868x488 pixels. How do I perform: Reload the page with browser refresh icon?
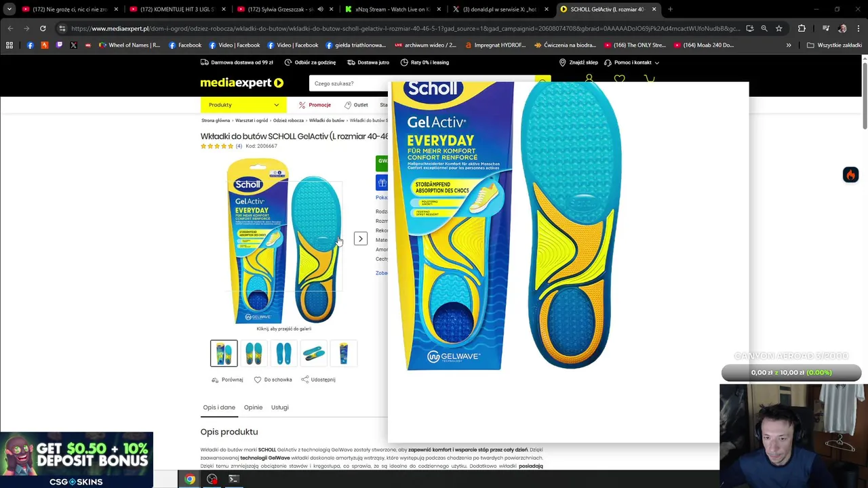click(43, 28)
